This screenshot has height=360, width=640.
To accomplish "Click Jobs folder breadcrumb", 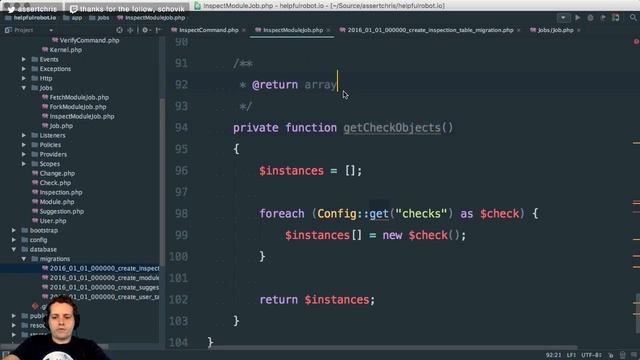I will click(99, 18).
